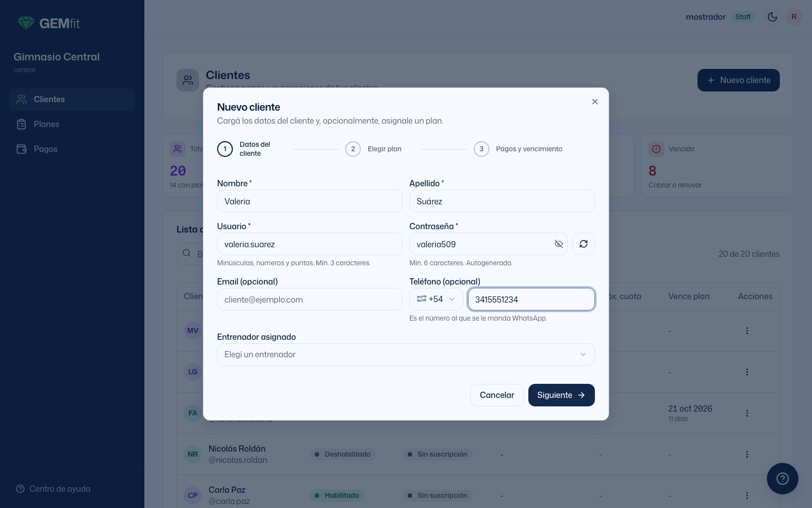The image size is (812, 508).
Task: Open Pagos in the sidebar
Action: tap(72, 149)
